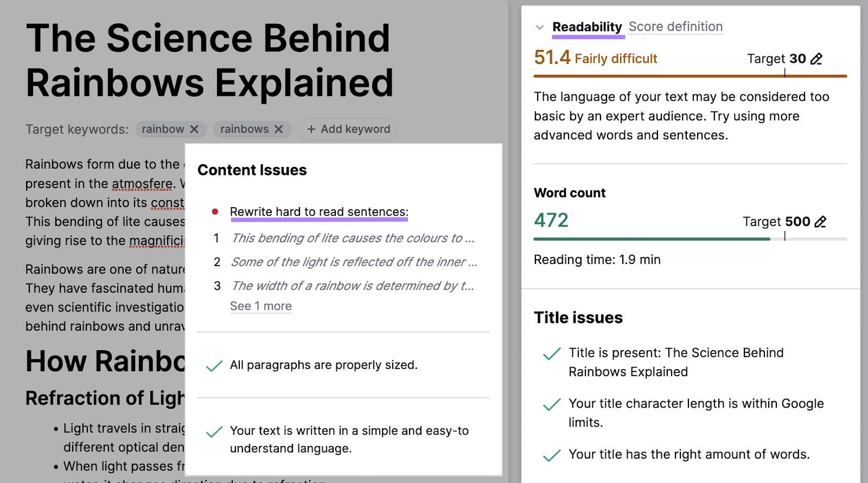Click the 'Word count' heading
868x483 pixels.
click(570, 193)
